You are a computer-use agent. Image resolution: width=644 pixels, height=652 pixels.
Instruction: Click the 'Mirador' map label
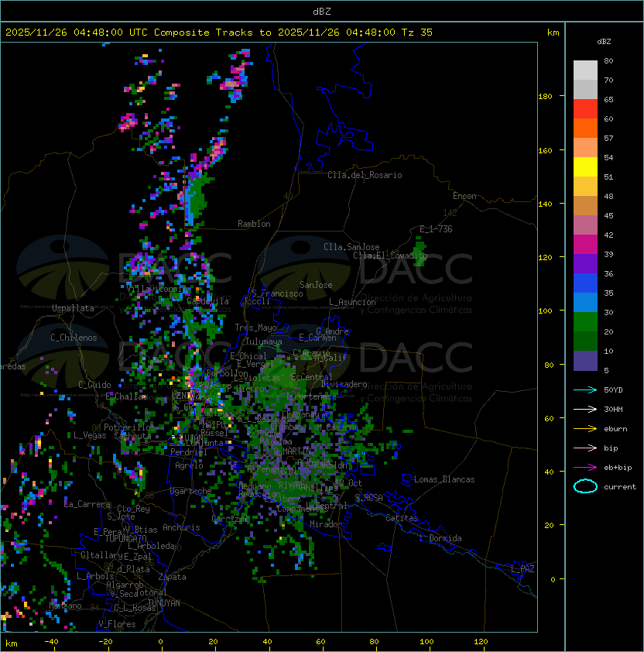[x=326, y=524]
